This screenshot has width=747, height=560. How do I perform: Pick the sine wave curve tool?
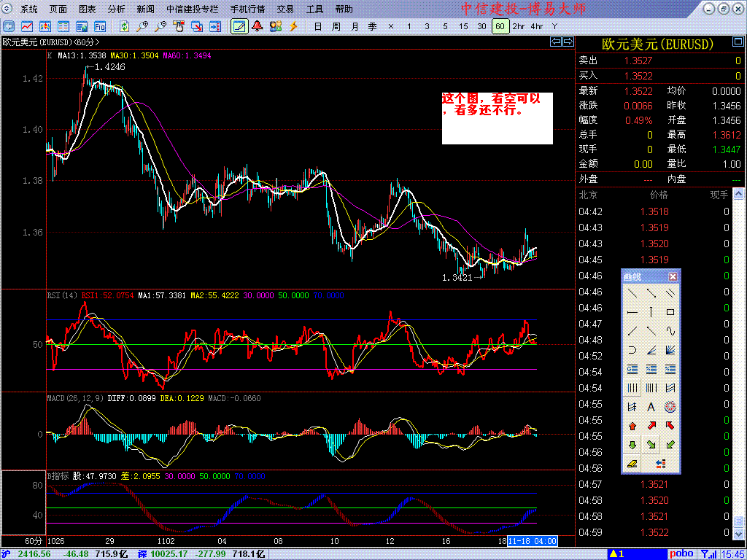pyautogui.click(x=670, y=331)
